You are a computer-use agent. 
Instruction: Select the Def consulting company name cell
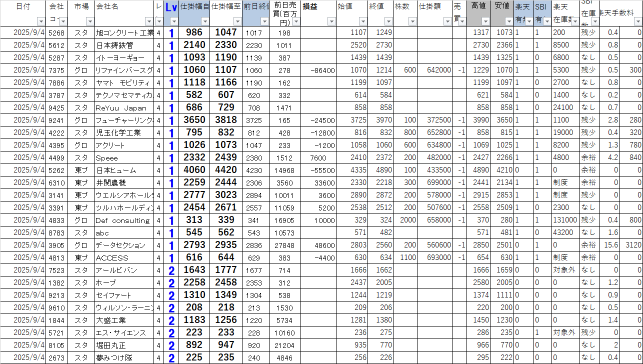[x=124, y=220]
